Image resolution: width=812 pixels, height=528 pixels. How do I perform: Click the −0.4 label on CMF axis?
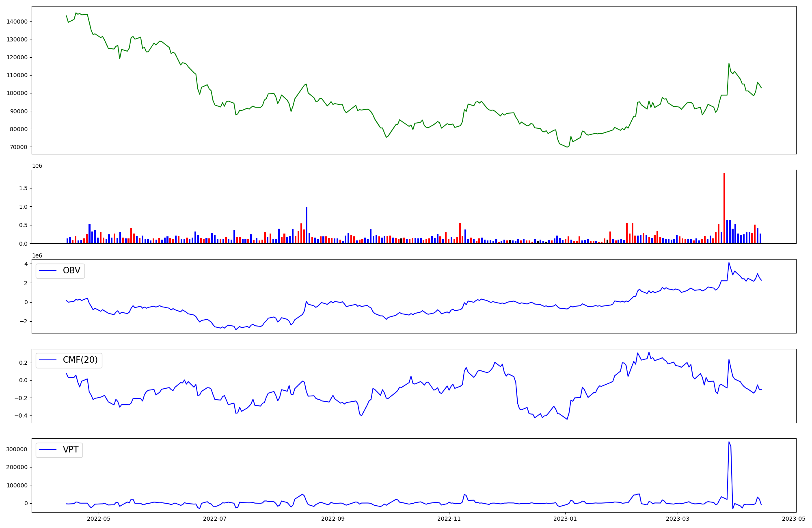click(22, 415)
